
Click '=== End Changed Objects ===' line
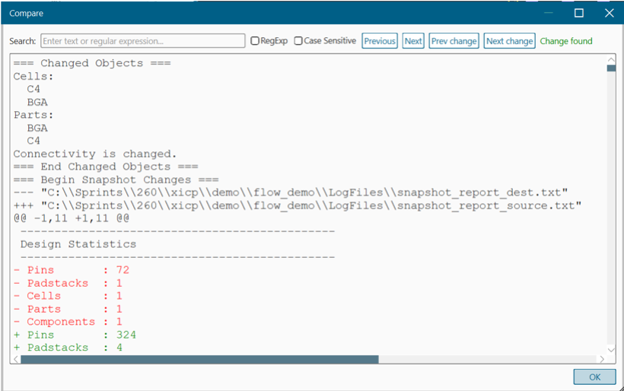coord(105,167)
